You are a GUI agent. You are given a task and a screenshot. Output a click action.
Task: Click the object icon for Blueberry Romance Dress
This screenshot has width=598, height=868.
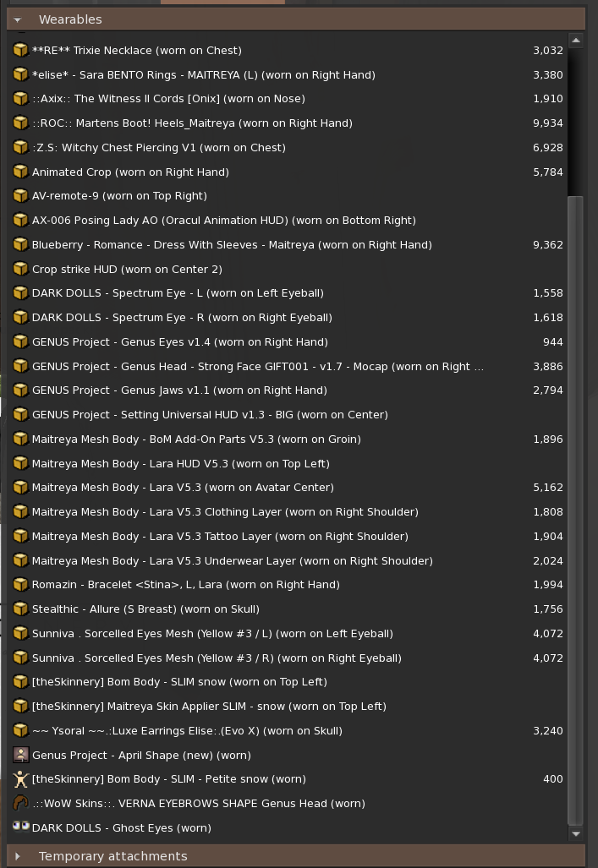pyautogui.click(x=20, y=244)
